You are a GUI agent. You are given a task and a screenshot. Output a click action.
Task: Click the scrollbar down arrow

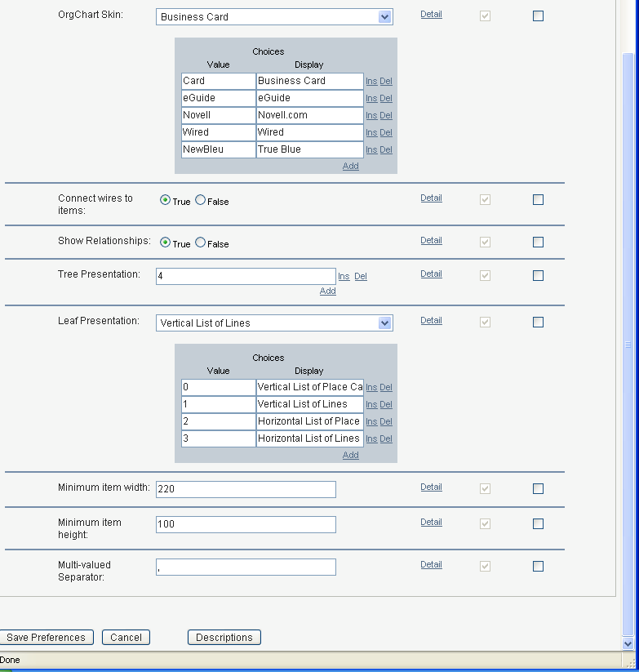tap(628, 643)
